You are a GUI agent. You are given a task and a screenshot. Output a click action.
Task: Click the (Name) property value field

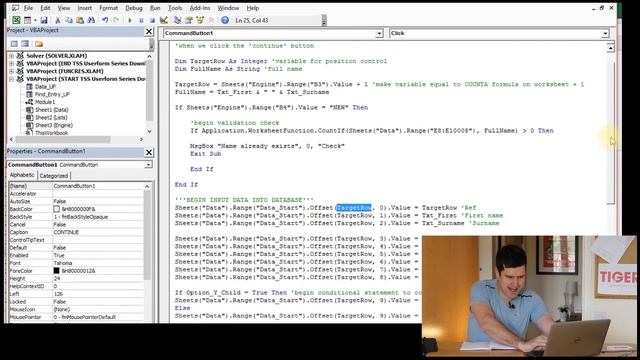click(98, 186)
